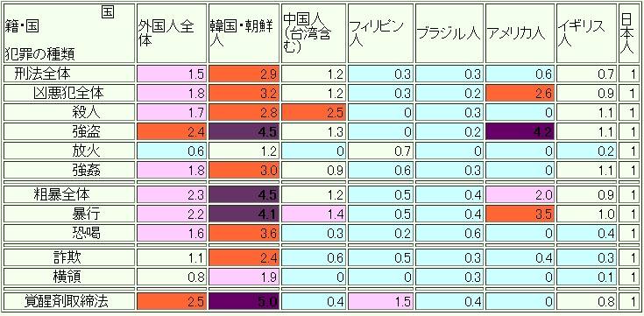The image size is (644, 316).
Task: Click the ブラジル人 header cell
Action: click(449, 33)
